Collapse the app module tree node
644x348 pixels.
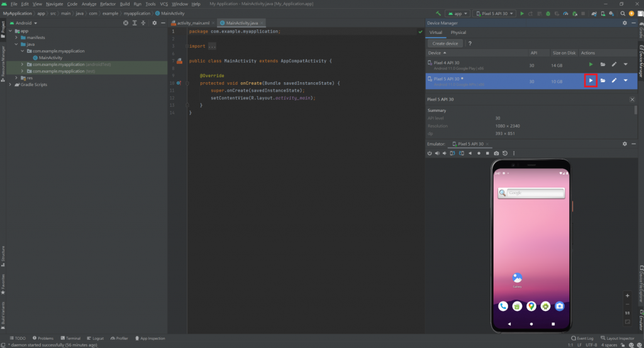pyautogui.click(x=10, y=31)
